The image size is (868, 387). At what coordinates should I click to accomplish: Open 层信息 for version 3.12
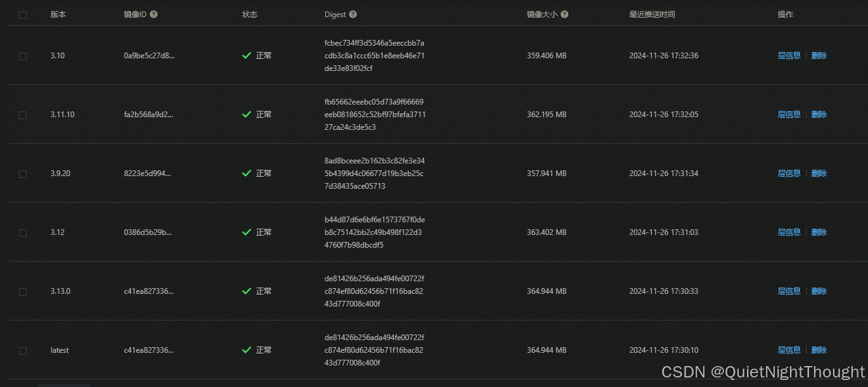[789, 232]
